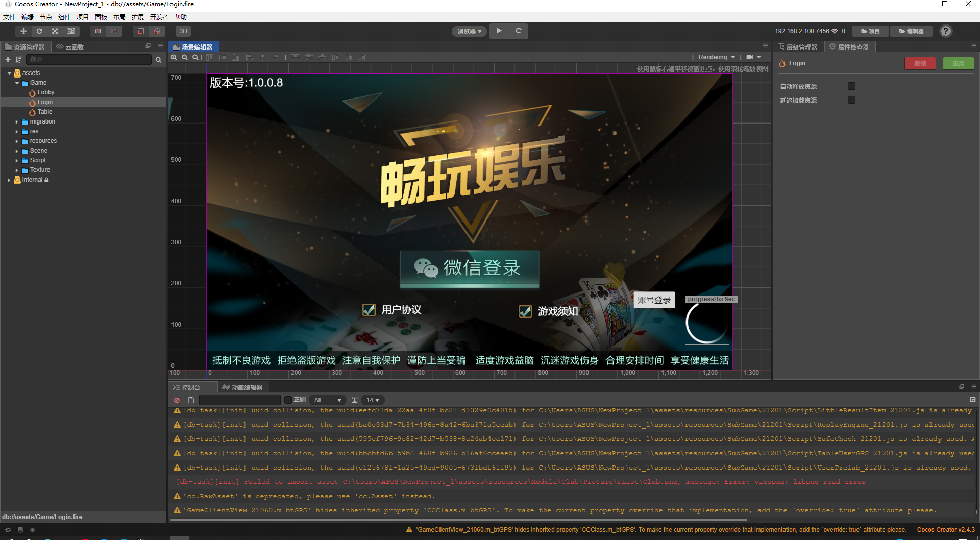Clear the console log
The height and width of the screenshot is (540, 980).
point(177,400)
